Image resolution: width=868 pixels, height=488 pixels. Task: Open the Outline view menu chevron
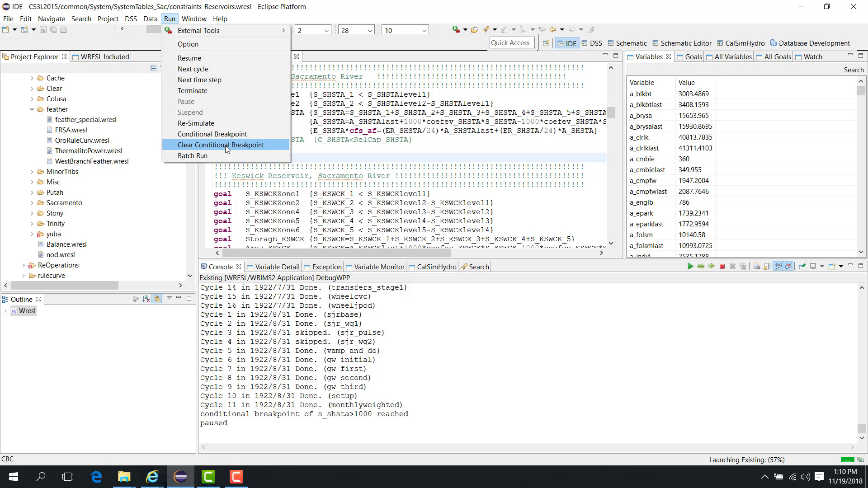[169, 298]
